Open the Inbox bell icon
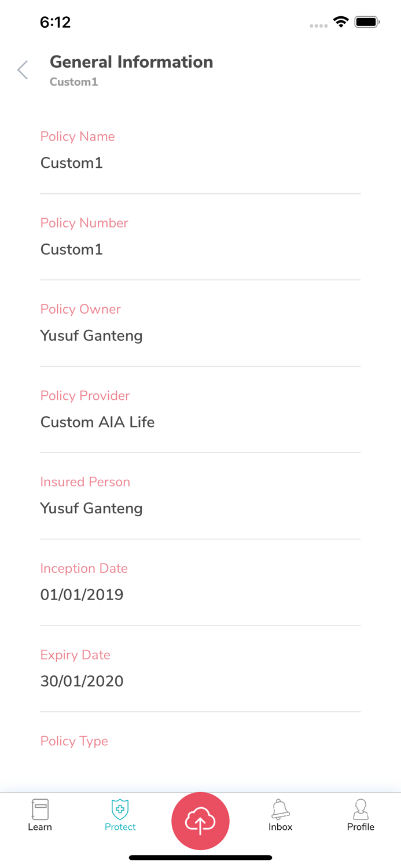401x868 pixels. 281,809
